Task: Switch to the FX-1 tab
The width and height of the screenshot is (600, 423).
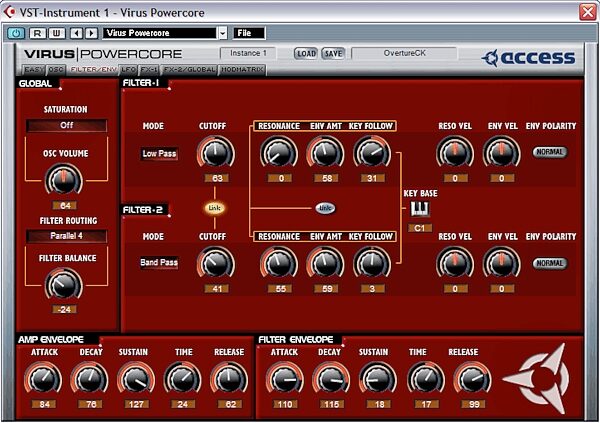Action: point(149,70)
